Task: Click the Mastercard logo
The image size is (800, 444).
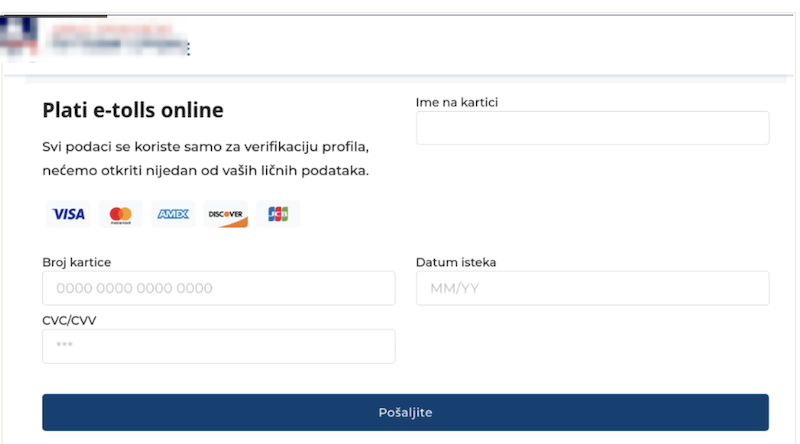Action: (x=121, y=214)
